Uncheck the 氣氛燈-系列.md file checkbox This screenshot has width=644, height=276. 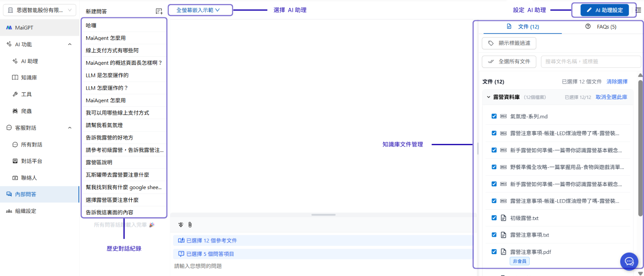tap(494, 116)
